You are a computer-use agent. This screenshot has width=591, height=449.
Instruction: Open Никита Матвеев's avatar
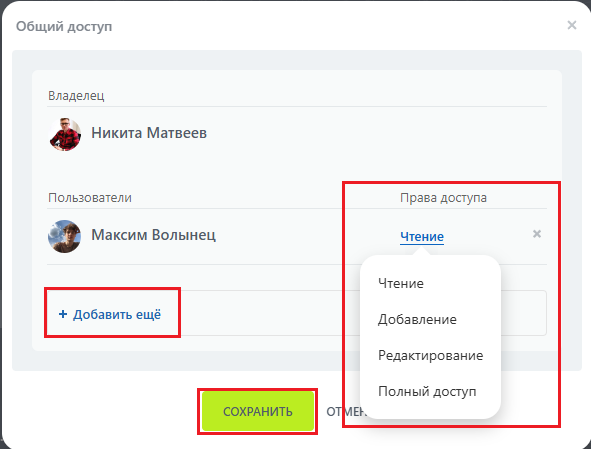(x=65, y=134)
